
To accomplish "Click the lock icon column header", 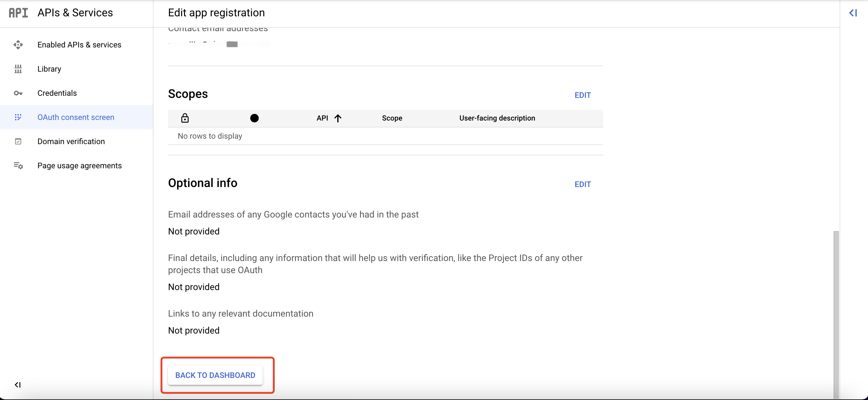I will [185, 118].
